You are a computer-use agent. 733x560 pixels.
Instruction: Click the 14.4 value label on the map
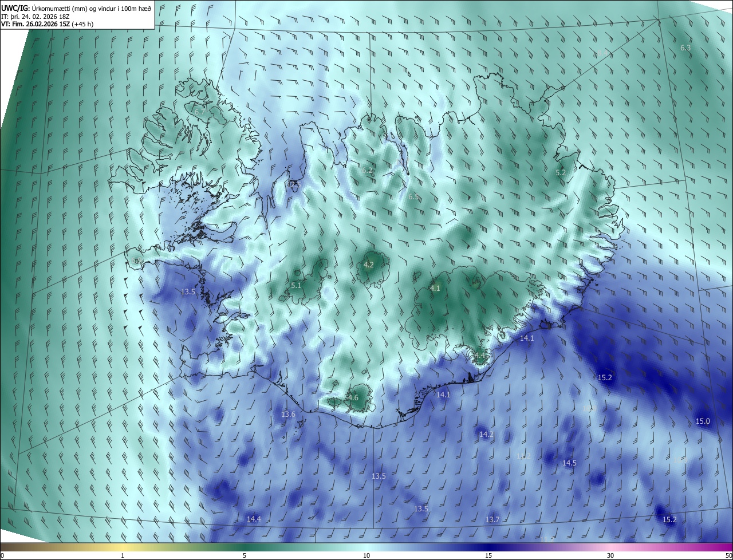point(254,519)
